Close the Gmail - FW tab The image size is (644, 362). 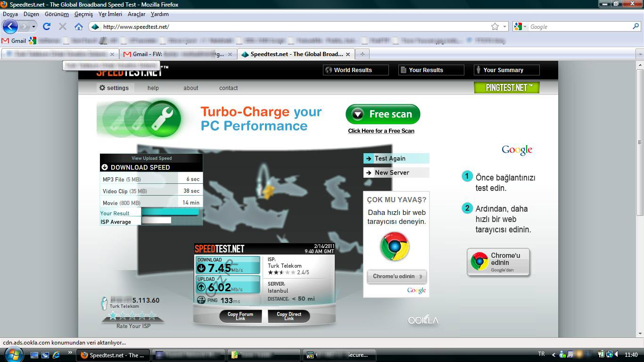pyautogui.click(x=230, y=54)
